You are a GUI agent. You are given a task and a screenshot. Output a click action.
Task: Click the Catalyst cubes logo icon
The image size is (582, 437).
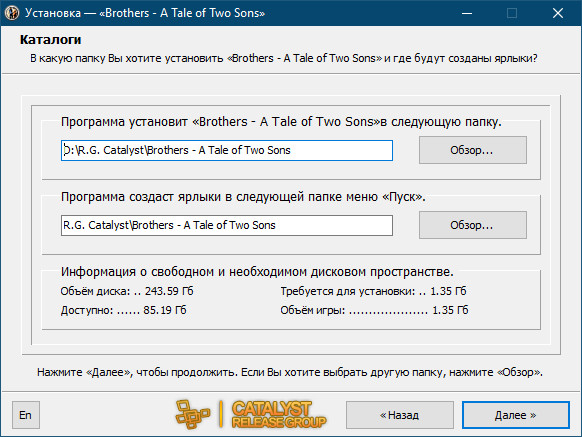(192, 414)
